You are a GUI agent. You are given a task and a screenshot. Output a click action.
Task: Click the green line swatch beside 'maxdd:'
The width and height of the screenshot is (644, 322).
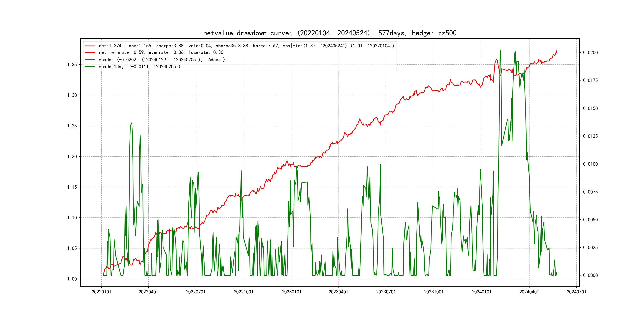(90, 60)
